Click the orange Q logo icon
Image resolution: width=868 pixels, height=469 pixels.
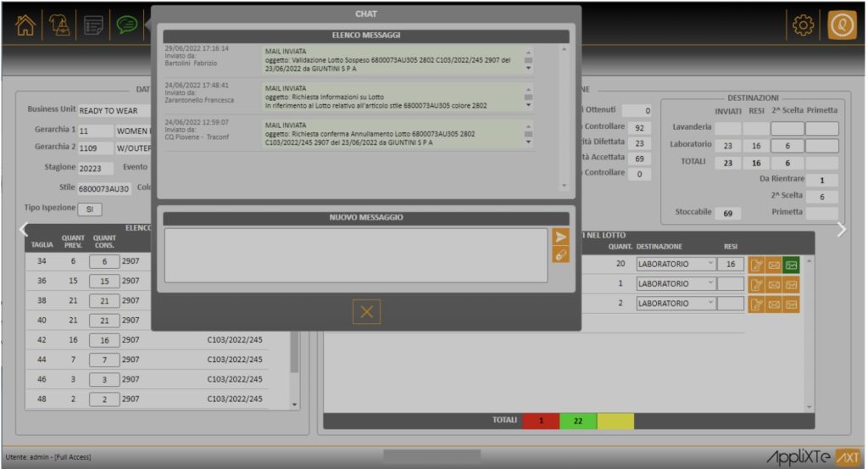(842, 25)
